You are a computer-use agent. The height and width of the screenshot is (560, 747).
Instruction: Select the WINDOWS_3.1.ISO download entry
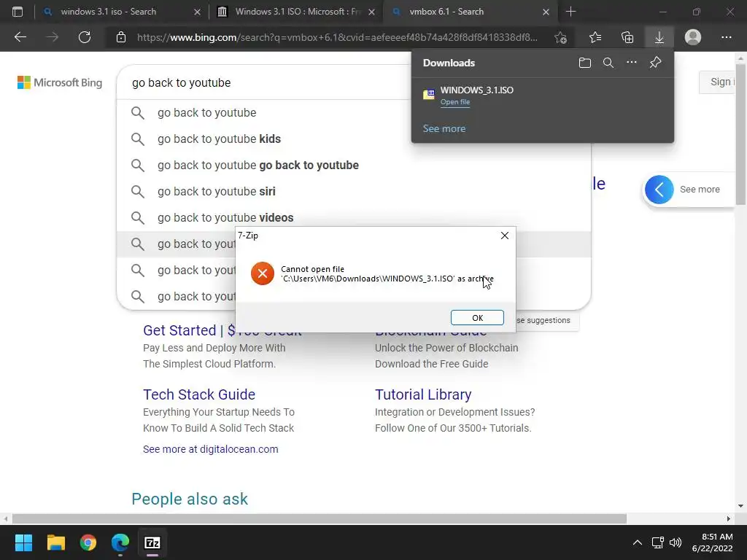[x=542, y=96]
